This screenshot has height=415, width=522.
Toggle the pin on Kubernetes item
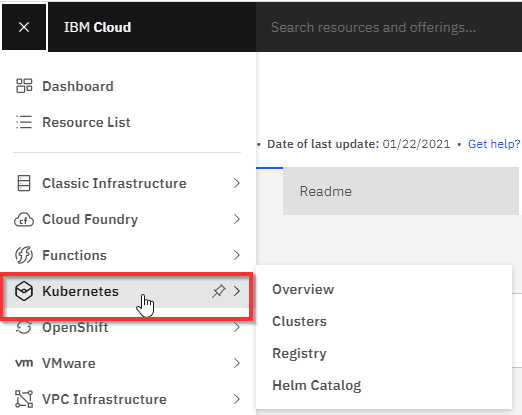click(219, 291)
